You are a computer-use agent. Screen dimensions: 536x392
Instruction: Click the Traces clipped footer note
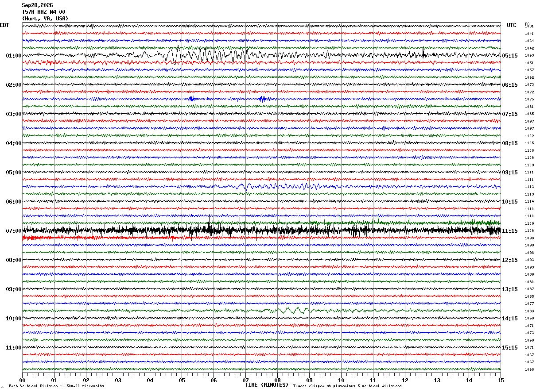pos(347,386)
